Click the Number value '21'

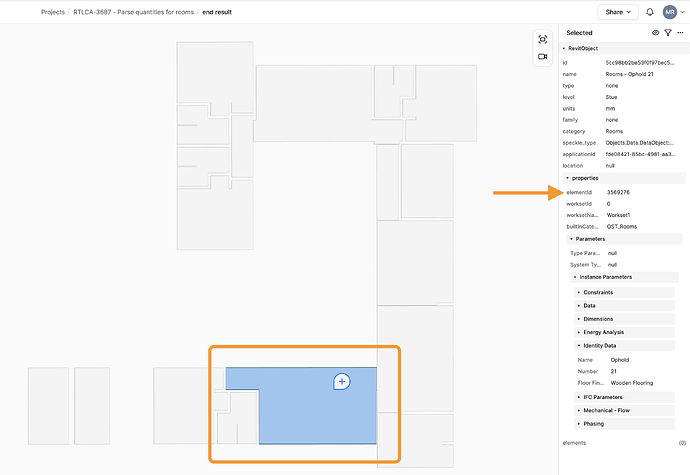614,372
